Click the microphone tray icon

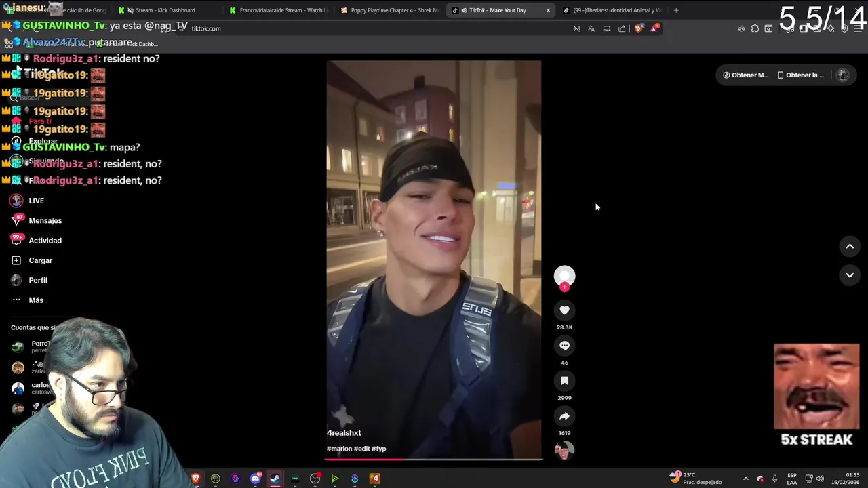(774, 479)
